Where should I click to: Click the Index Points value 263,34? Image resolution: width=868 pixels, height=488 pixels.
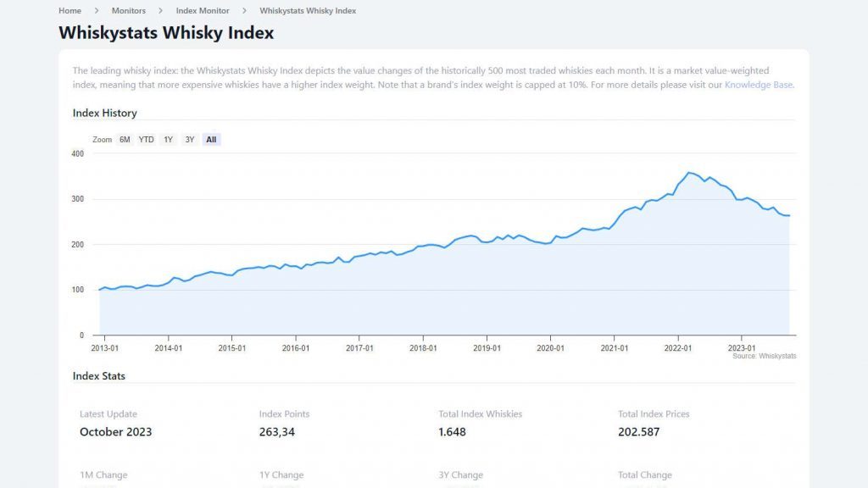275,431
